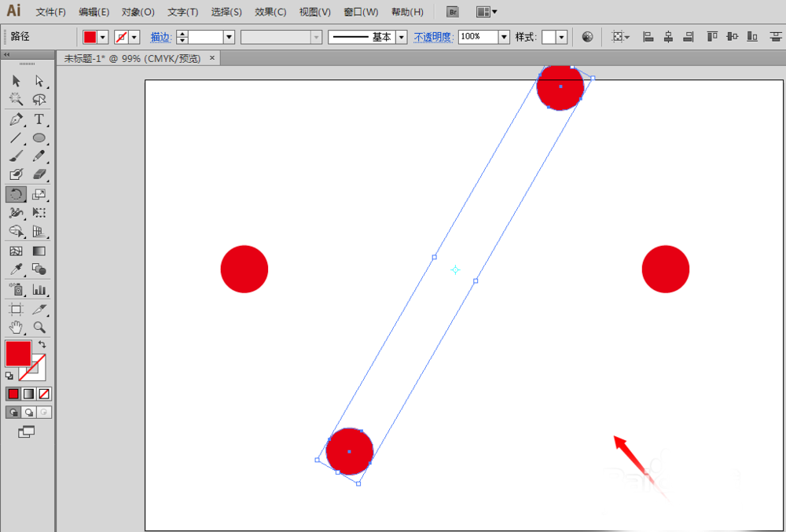Open graphic style 样式 dropdown arrow
The height and width of the screenshot is (532, 786).
[561, 37]
